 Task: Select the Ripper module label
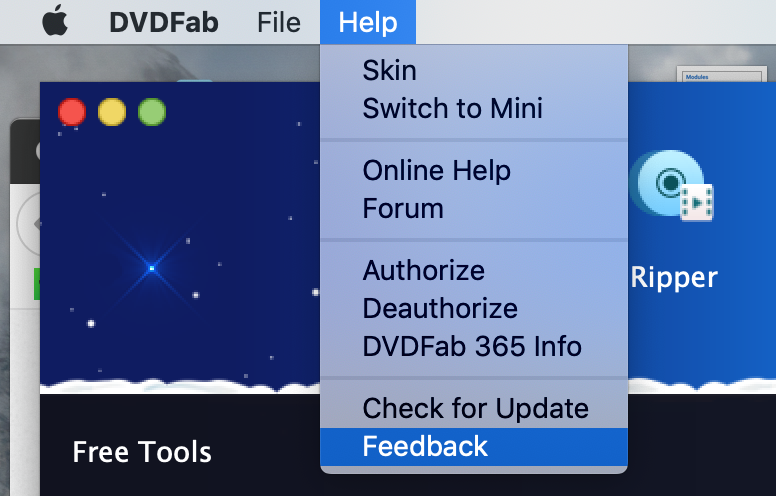coord(674,277)
